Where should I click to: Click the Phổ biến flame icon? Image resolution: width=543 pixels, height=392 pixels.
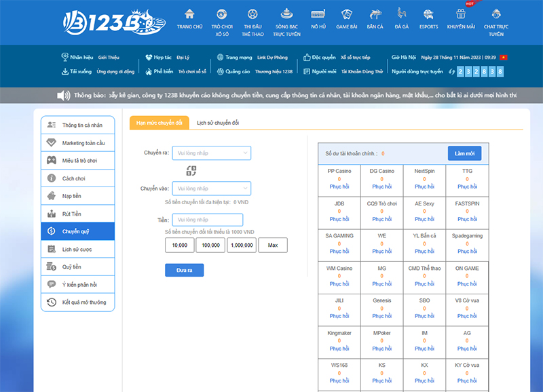click(149, 72)
